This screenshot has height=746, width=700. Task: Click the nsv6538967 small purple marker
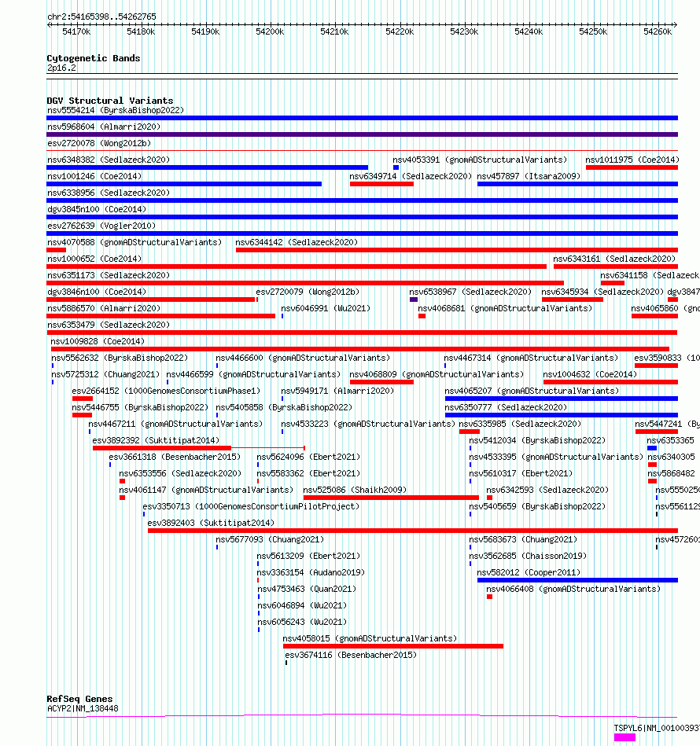pos(414,300)
